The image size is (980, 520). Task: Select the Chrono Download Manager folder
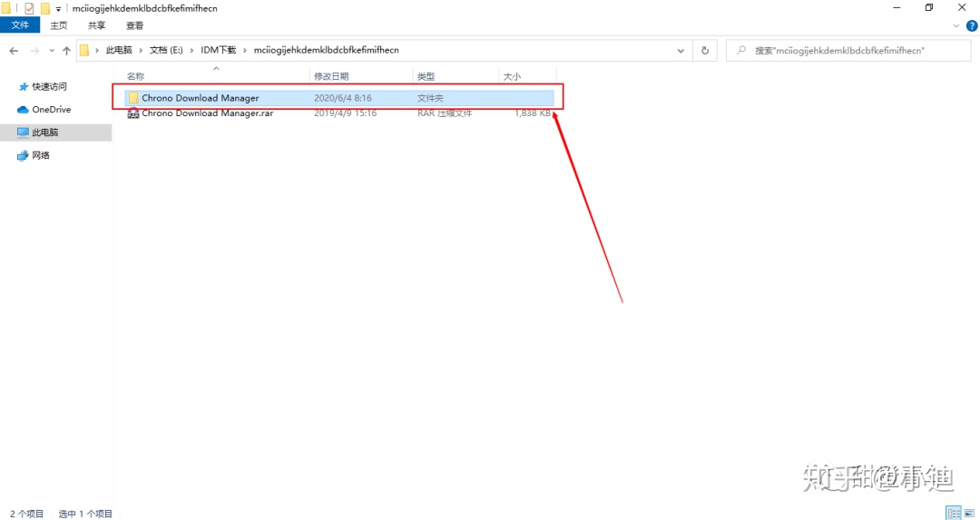(x=338, y=97)
